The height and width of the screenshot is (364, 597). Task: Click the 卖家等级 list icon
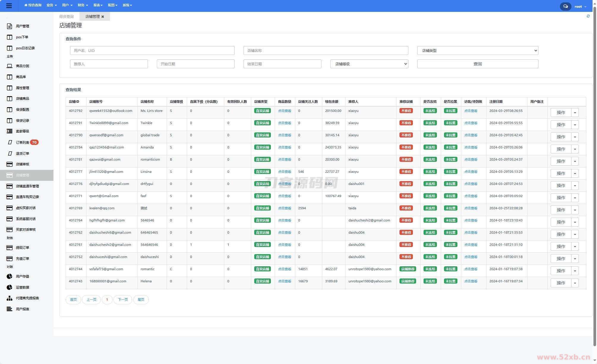pos(10,131)
